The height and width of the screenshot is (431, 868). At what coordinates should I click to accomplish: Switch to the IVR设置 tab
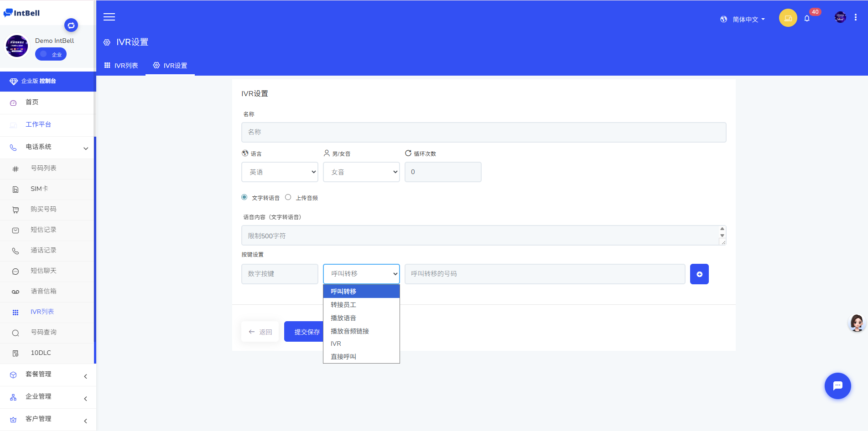(170, 66)
